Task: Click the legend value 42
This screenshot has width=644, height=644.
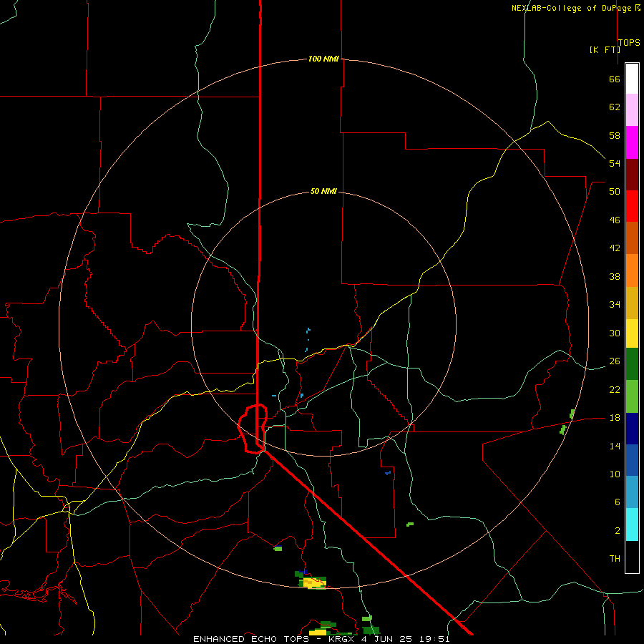Action: pos(615,248)
